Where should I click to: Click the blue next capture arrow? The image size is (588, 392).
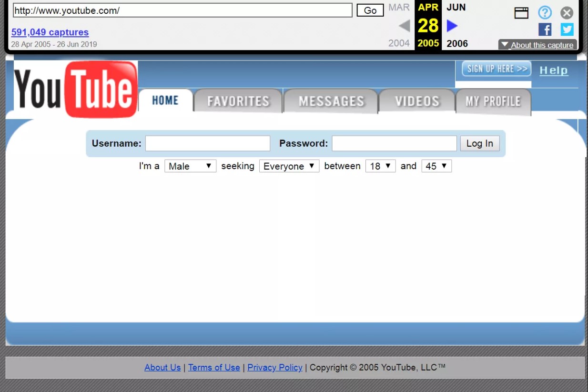coord(452,26)
